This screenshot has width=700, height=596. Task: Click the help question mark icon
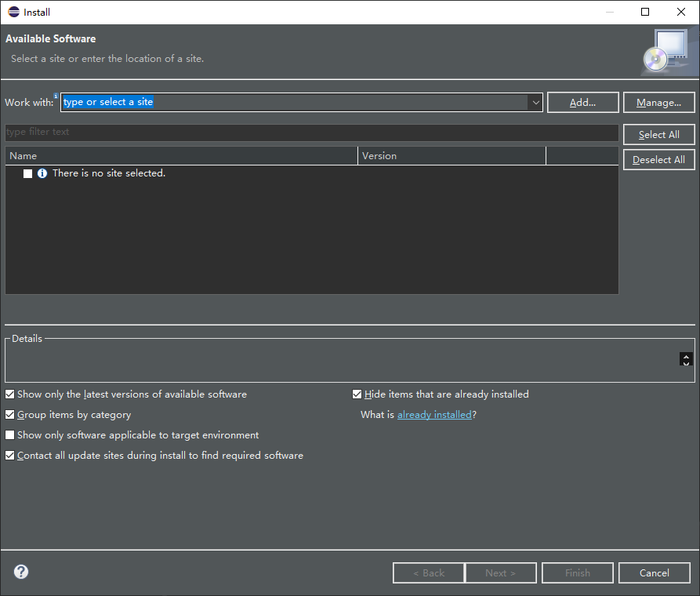click(20, 572)
